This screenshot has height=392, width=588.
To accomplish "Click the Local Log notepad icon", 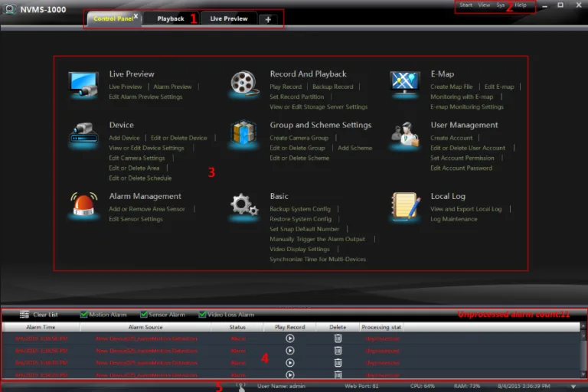I will click(x=403, y=205).
